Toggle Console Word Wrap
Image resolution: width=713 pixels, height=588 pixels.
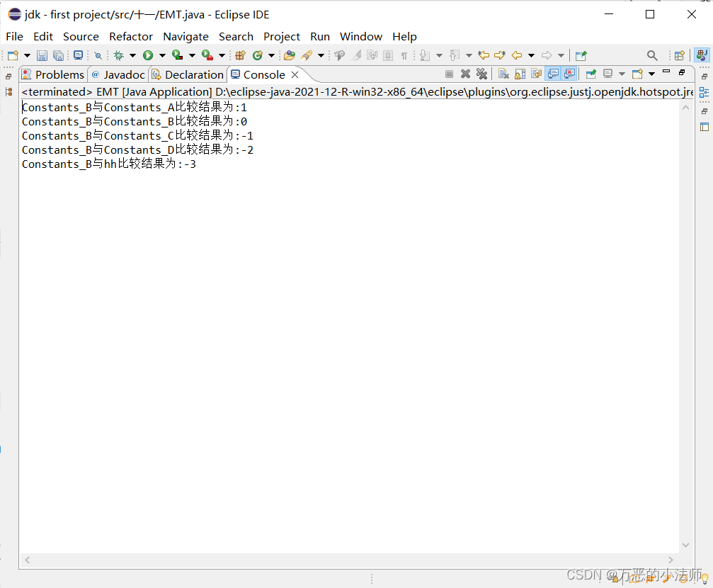(x=537, y=74)
